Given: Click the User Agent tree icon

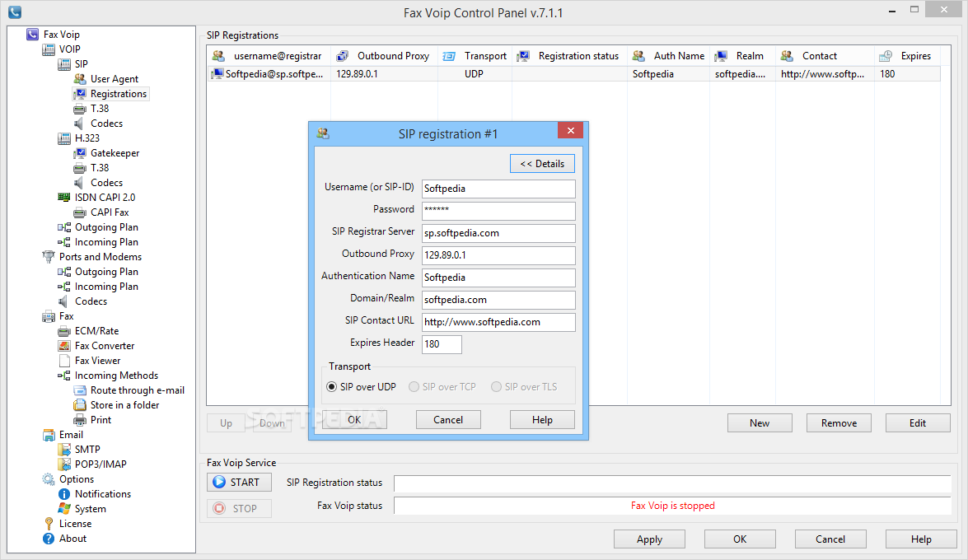Looking at the screenshot, I should [x=80, y=78].
